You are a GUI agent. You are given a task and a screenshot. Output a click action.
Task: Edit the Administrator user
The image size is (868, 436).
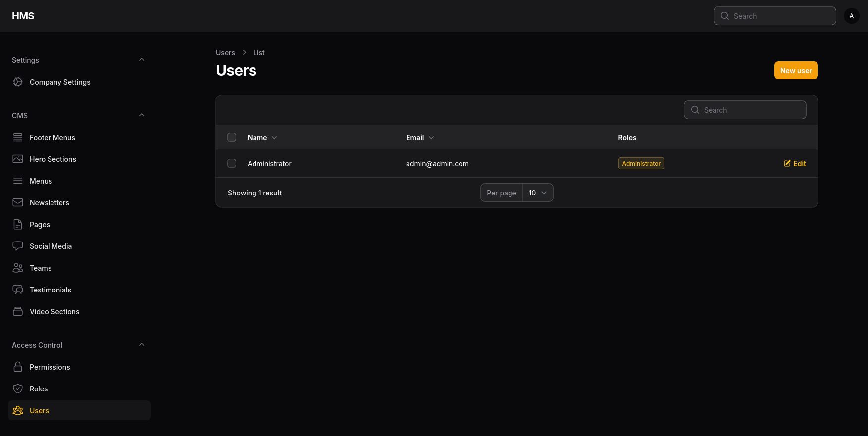pyautogui.click(x=795, y=164)
